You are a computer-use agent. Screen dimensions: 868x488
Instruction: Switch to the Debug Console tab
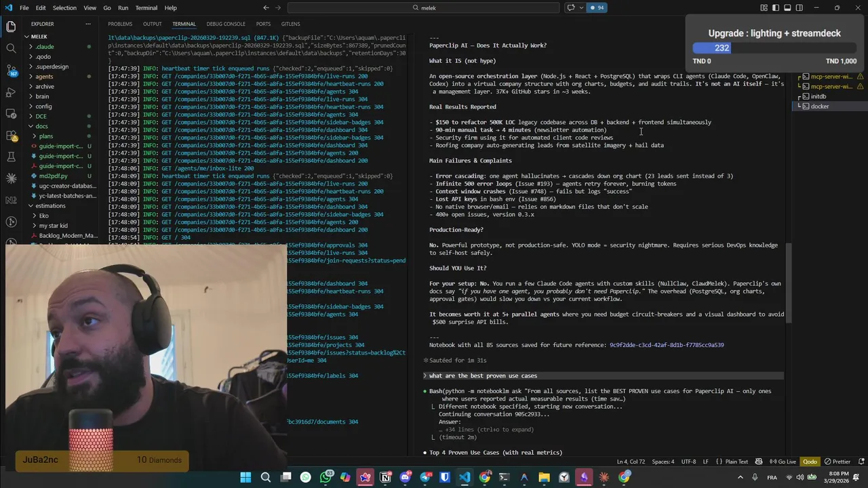[226, 24]
